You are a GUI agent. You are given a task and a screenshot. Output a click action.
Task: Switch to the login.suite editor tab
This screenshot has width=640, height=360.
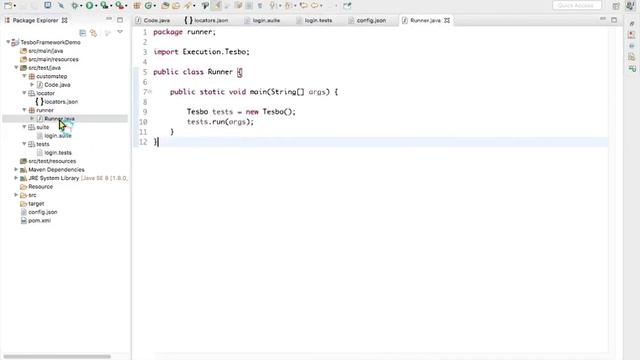click(262, 20)
